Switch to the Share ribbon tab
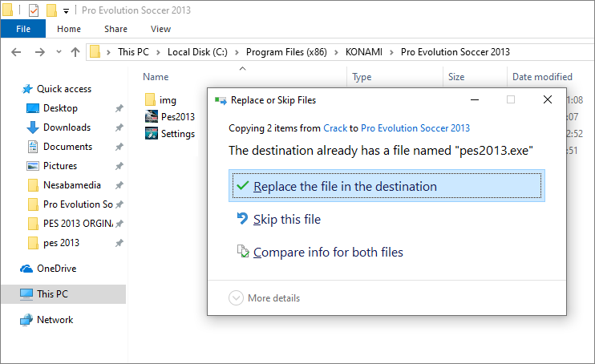Viewport: 595px width, 364px height. [x=115, y=29]
